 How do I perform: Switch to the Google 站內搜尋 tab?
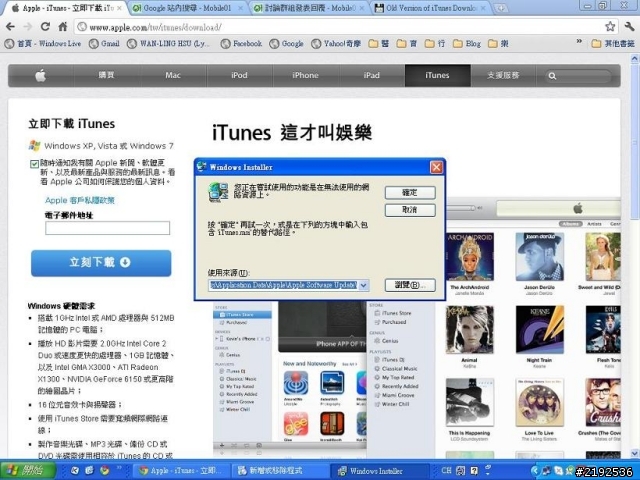coord(188,8)
